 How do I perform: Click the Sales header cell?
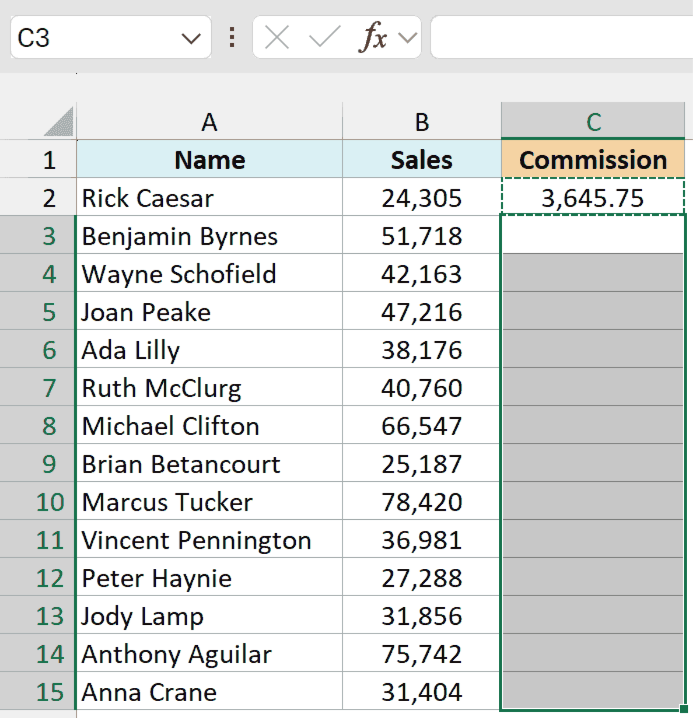pyautogui.click(x=422, y=159)
